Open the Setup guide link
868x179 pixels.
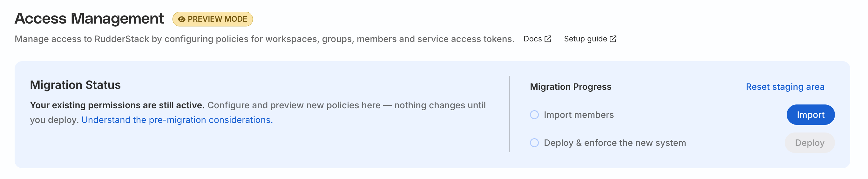point(590,39)
